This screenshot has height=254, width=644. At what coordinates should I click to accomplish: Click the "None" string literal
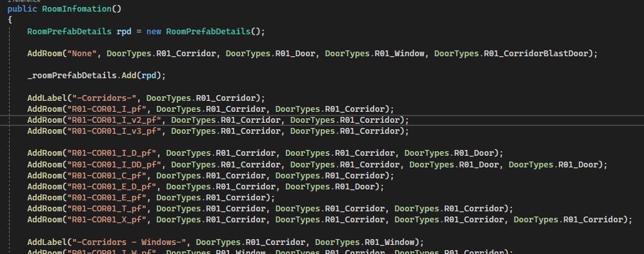[82, 54]
